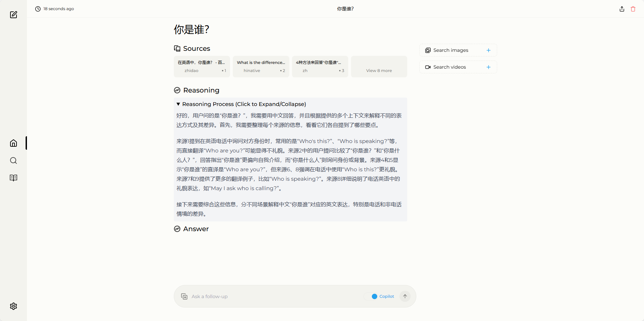
Task: Click the attach icon in the follow-up box
Action: [x=184, y=296]
